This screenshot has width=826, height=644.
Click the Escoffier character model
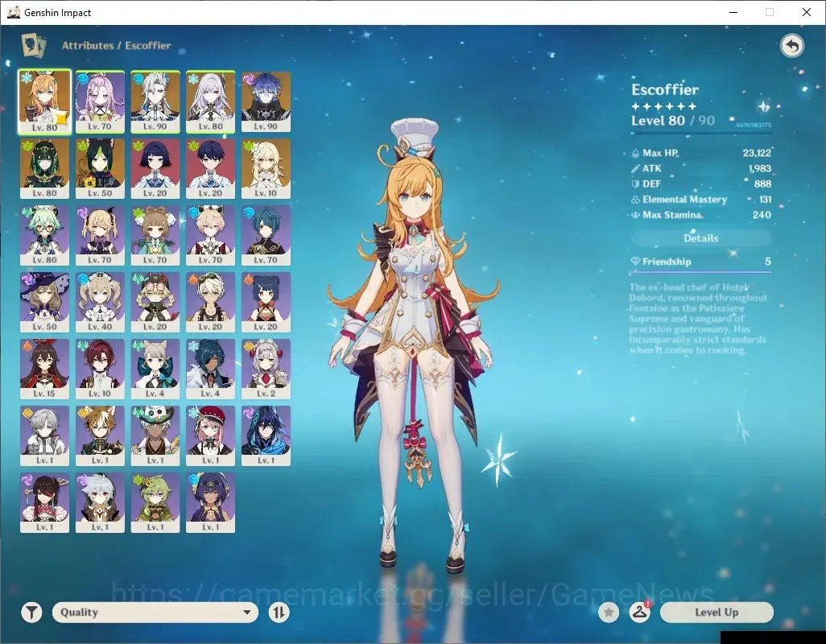coord(414,345)
